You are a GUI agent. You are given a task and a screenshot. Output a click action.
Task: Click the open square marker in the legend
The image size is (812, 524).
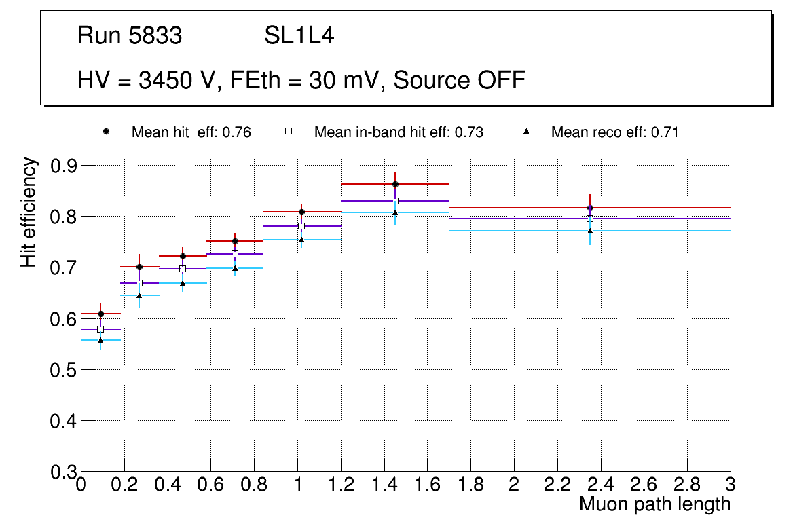(x=288, y=132)
